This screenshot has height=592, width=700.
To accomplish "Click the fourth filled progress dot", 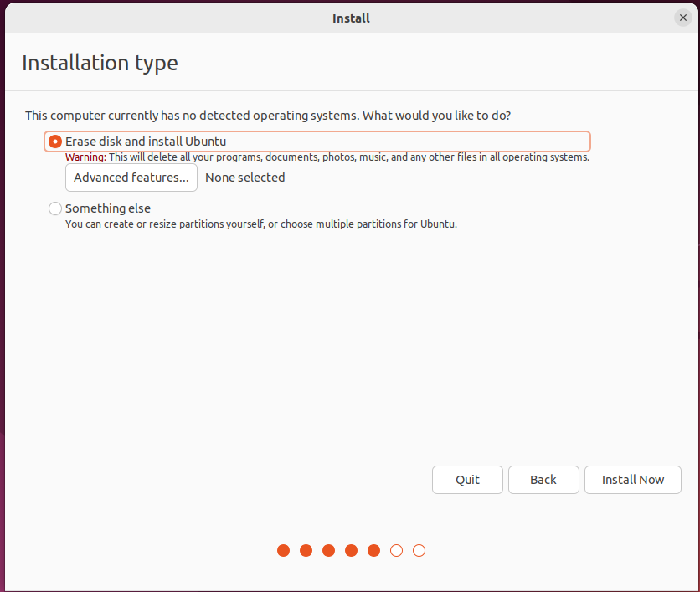I will pos(352,550).
